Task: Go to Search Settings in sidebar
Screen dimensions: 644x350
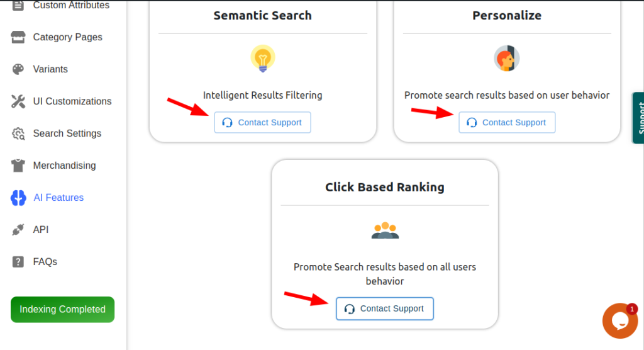Action: click(67, 133)
